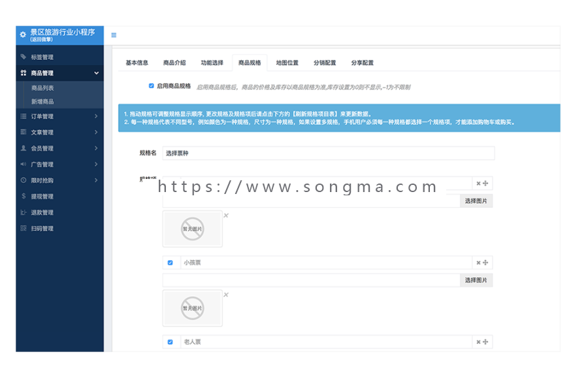Click the 选择图片 button below the 小孩票 row

(476, 280)
